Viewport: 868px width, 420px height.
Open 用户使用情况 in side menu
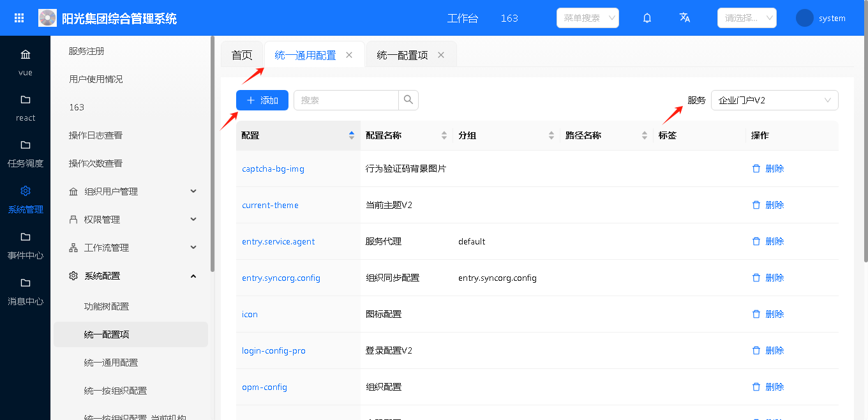pos(96,79)
